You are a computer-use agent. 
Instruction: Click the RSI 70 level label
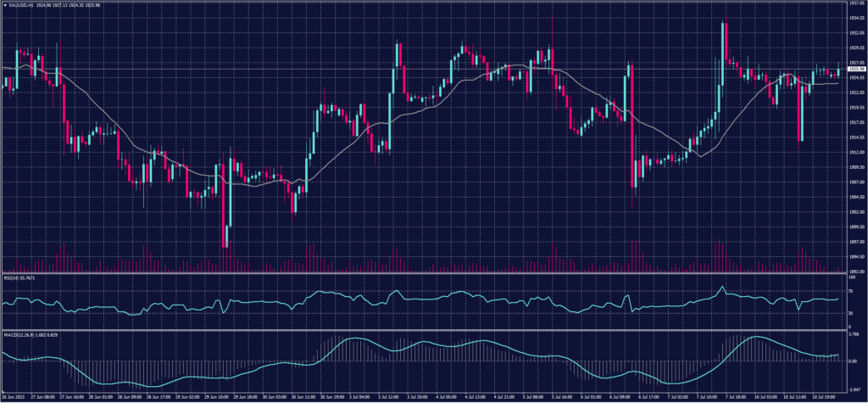pyautogui.click(x=852, y=289)
